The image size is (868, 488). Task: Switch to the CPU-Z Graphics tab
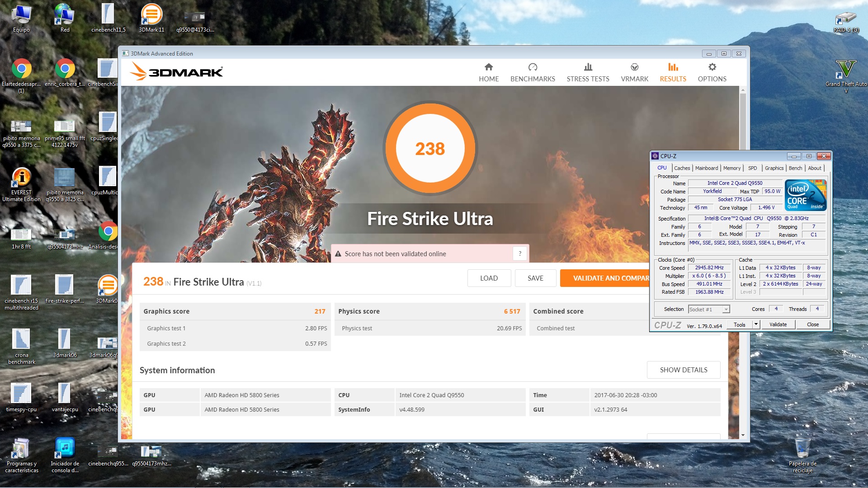[774, 168]
